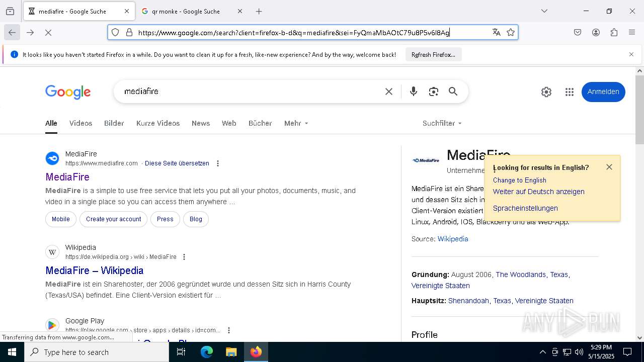The image size is (644, 362).
Task: Open the tracking protection shield icon
Action: pyautogui.click(x=115, y=32)
